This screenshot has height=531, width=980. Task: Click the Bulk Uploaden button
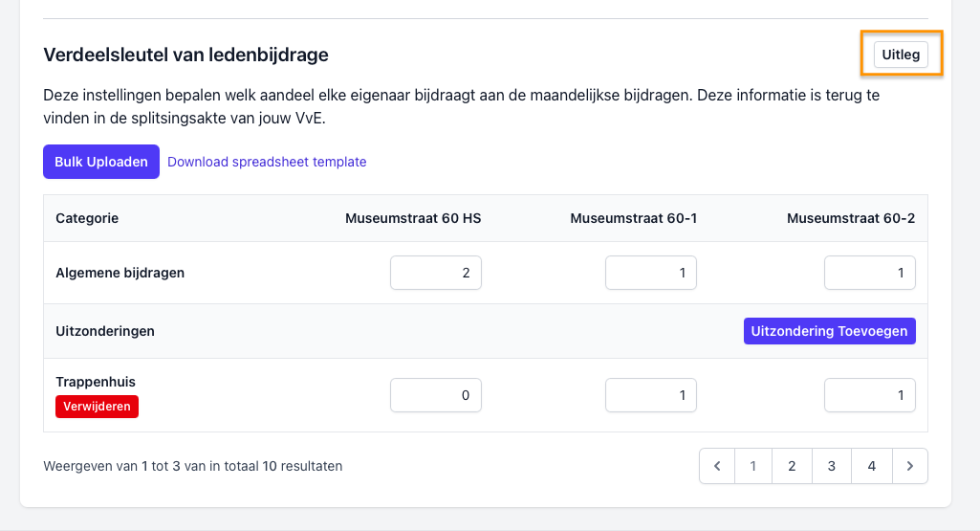(x=101, y=162)
